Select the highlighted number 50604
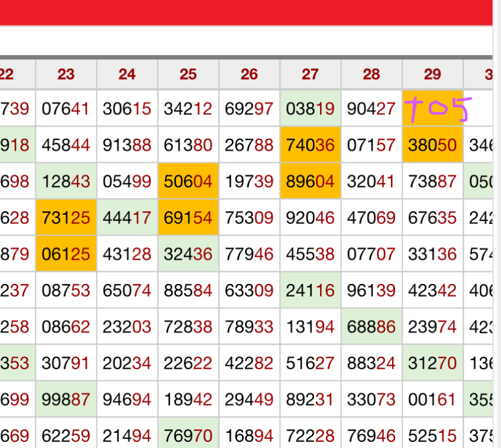 [x=188, y=181]
